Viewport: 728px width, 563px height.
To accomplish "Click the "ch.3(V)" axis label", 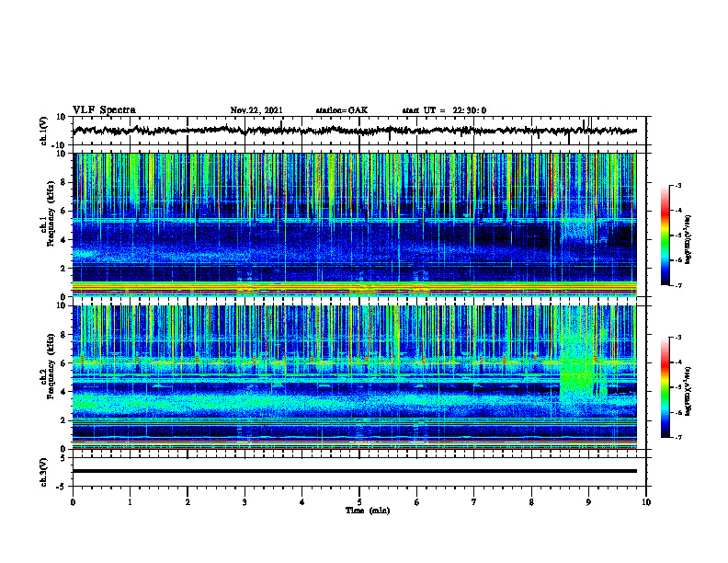I will tap(44, 473).
